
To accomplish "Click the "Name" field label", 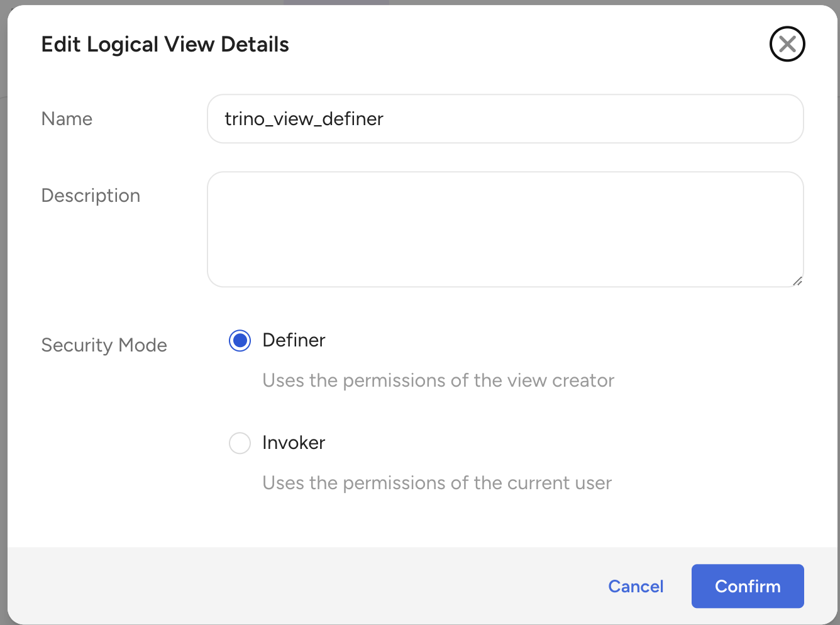I will click(67, 119).
